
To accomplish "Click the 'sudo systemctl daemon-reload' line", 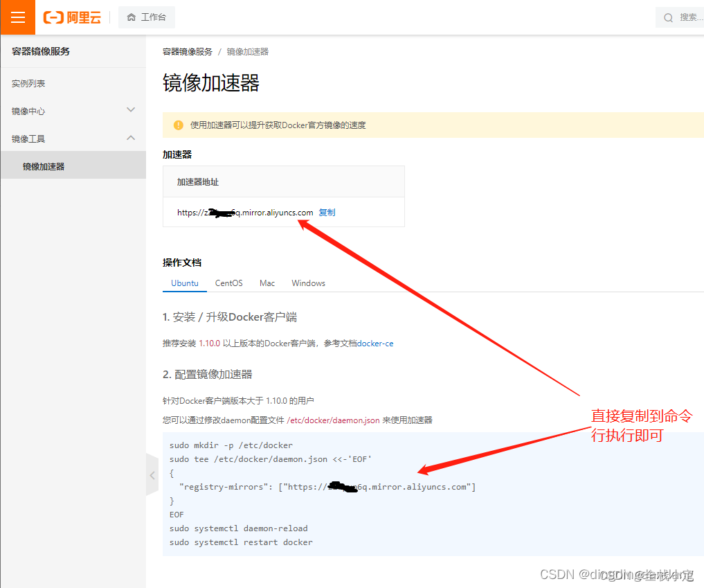I will pos(238,528).
